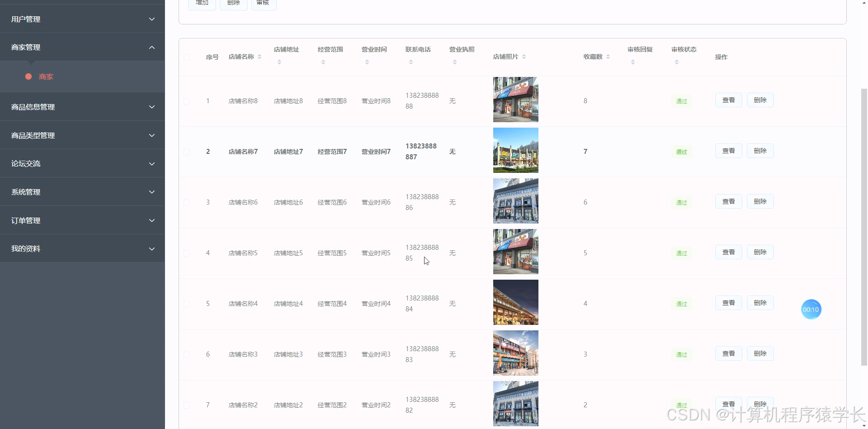
Task: Expand the 用户管理 section
Action: [83, 19]
